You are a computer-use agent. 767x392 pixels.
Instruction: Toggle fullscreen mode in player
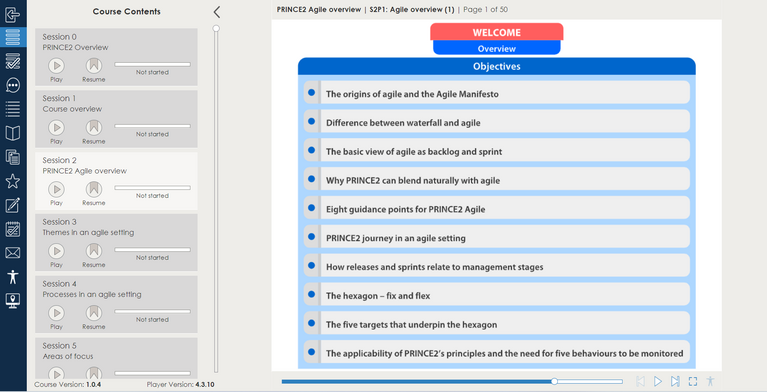tap(693, 381)
